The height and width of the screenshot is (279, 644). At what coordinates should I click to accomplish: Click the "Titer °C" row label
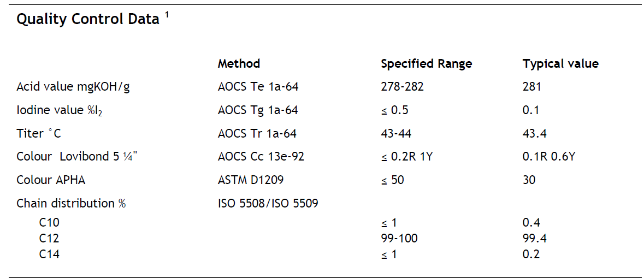(x=39, y=134)
